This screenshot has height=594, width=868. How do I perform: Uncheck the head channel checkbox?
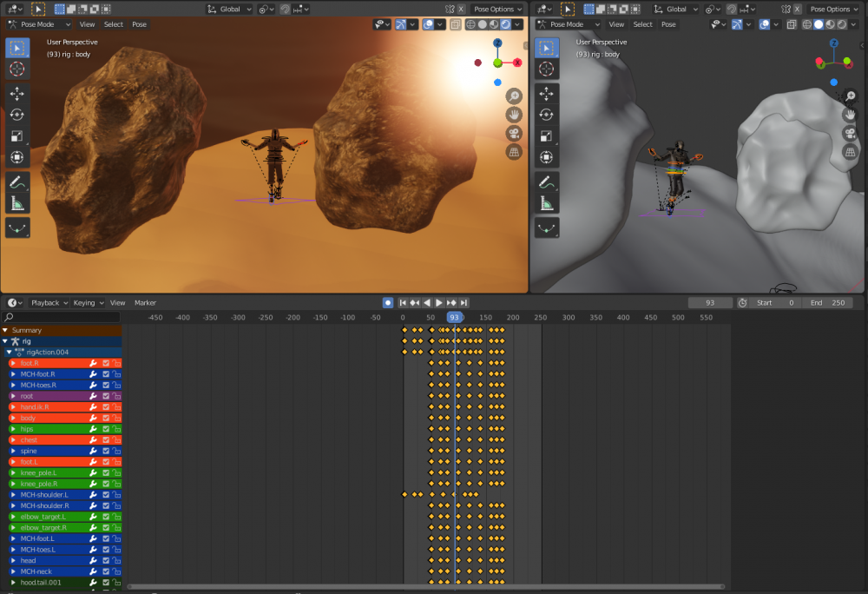(106, 560)
